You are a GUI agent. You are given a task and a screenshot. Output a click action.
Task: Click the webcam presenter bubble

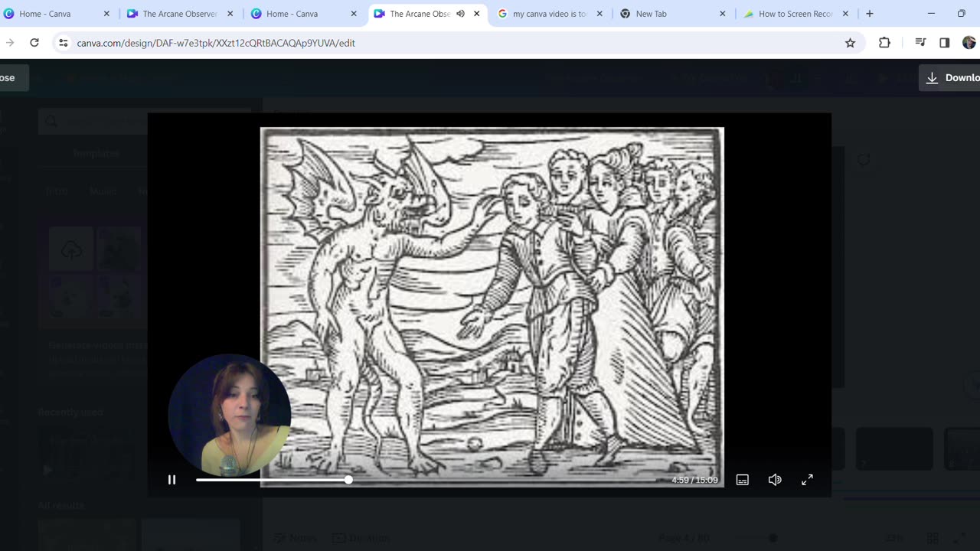pos(230,416)
